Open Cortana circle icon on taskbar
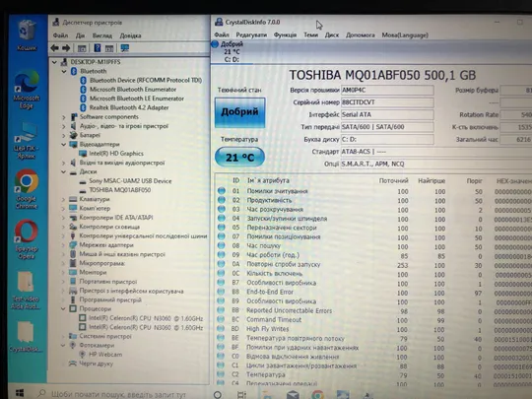The height and width of the screenshot is (399, 532). point(218,395)
